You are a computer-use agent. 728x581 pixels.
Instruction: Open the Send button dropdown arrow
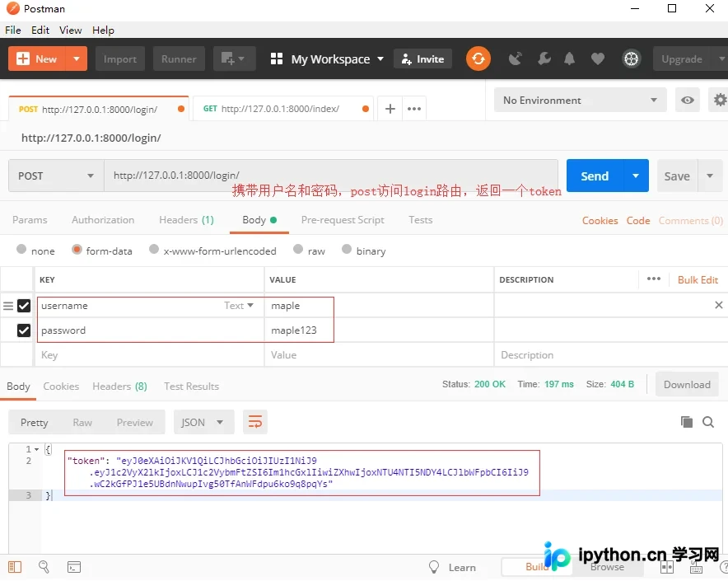tap(636, 176)
